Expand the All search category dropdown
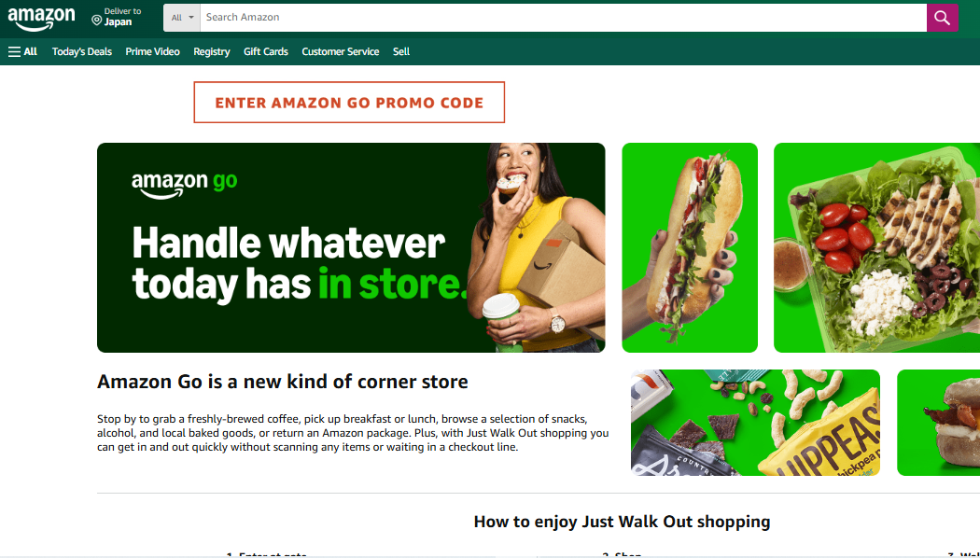 (182, 18)
